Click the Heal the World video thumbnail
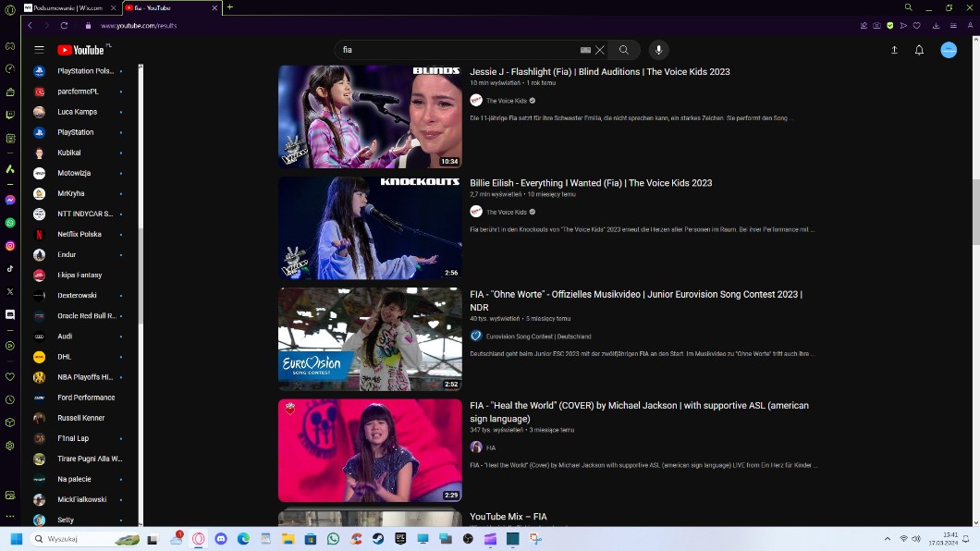The height and width of the screenshot is (551, 980). (370, 450)
